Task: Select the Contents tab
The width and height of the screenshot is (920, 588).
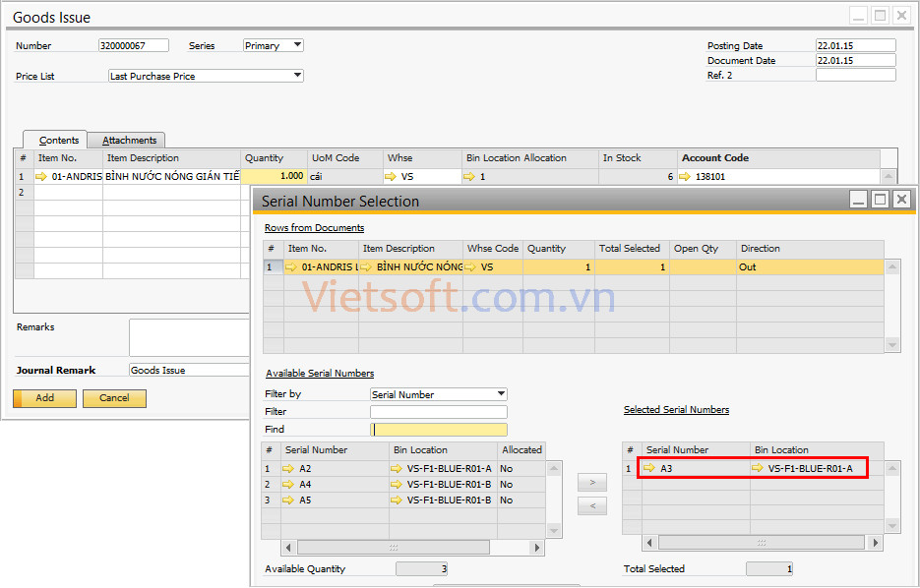Action: point(59,141)
